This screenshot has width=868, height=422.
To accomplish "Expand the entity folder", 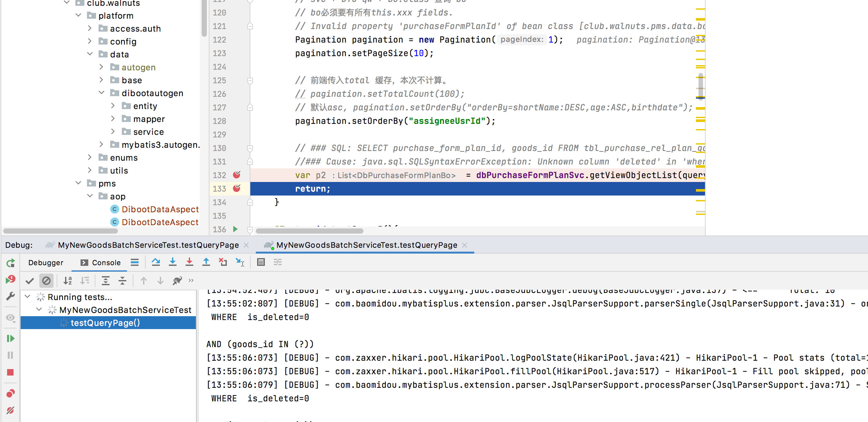I will (113, 106).
